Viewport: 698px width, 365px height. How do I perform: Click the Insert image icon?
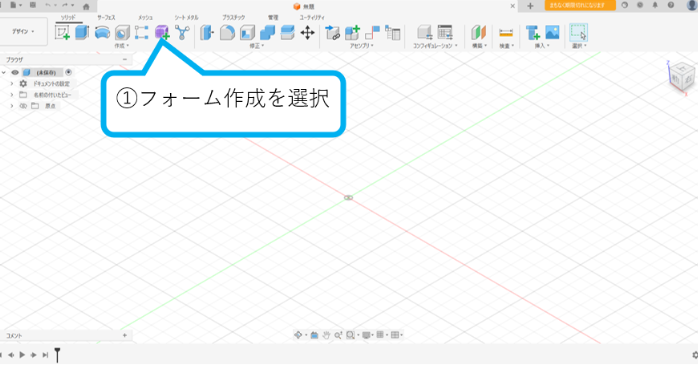[552, 32]
